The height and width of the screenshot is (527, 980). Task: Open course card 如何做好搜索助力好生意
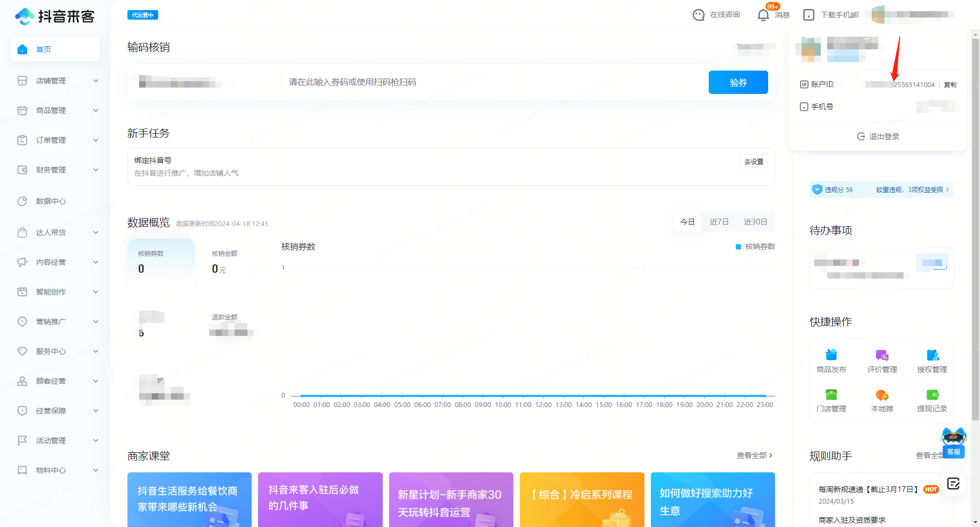[713, 499]
